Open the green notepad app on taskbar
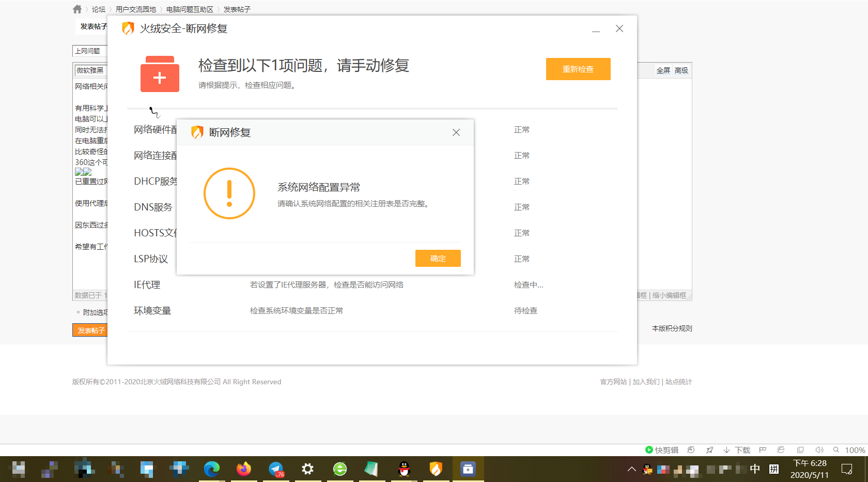The height and width of the screenshot is (482, 868). (371, 469)
